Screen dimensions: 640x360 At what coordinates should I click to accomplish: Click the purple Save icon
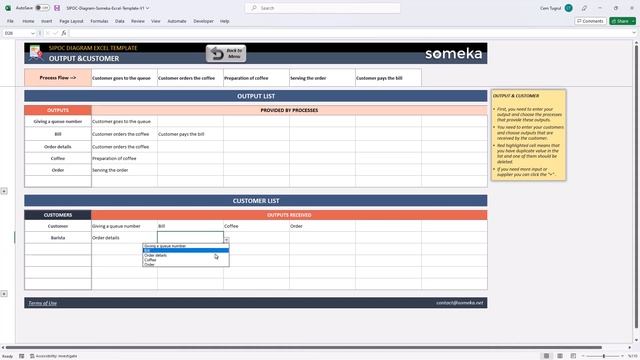pos(57,8)
